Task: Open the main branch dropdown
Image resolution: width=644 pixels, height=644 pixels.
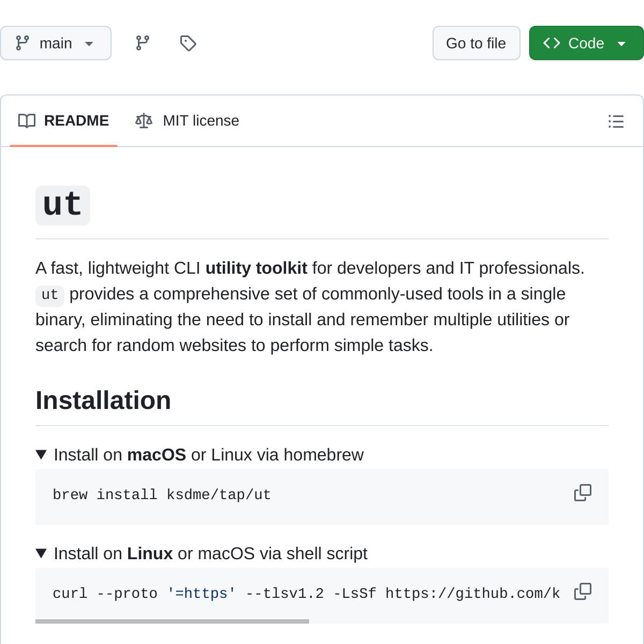Action: 56,43
